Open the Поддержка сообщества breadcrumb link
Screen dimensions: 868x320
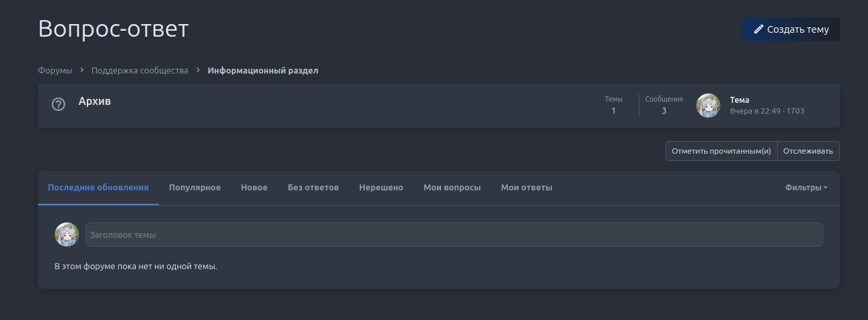point(140,70)
